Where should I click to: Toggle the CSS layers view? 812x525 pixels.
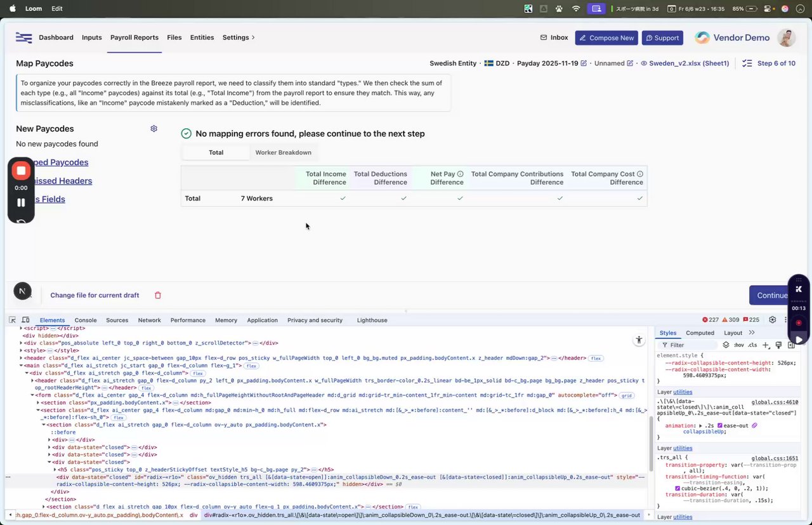coord(726,345)
